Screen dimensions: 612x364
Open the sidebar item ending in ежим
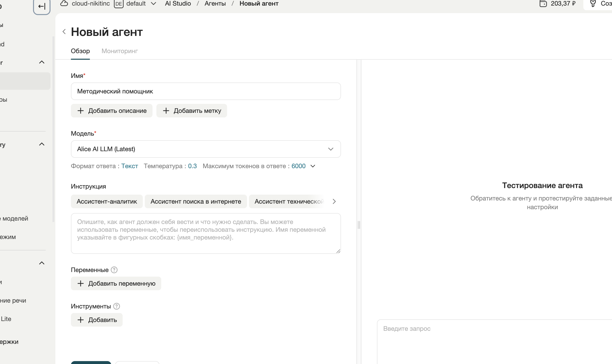click(8, 237)
